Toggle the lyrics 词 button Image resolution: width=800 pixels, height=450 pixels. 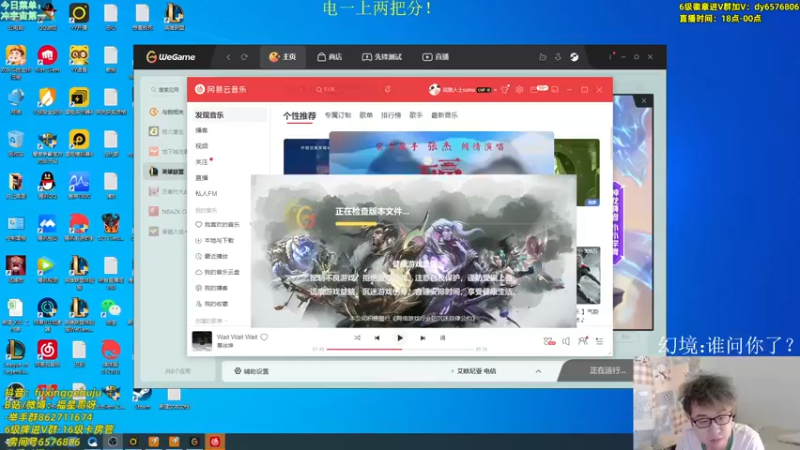coord(442,338)
